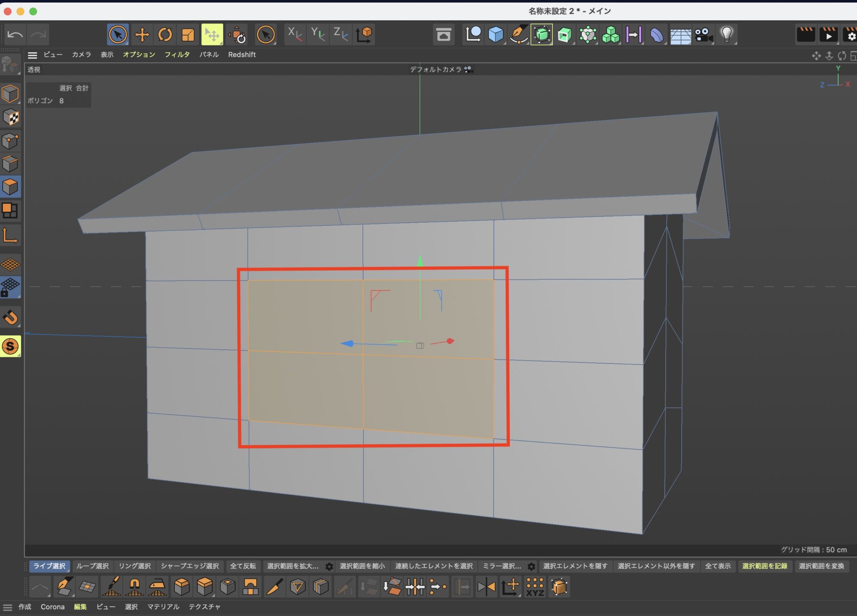Image resolution: width=857 pixels, height=616 pixels.
Task: Toggle X-axis lock
Action: [x=295, y=35]
